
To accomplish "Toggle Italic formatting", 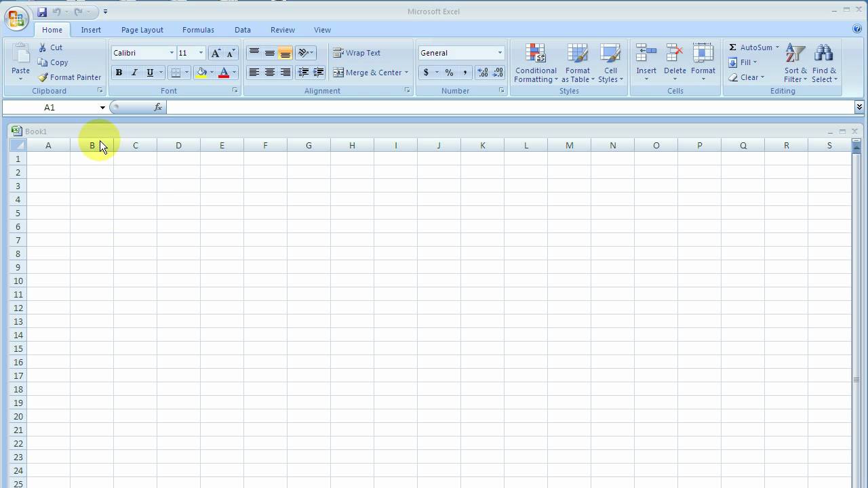I will (134, 73).
